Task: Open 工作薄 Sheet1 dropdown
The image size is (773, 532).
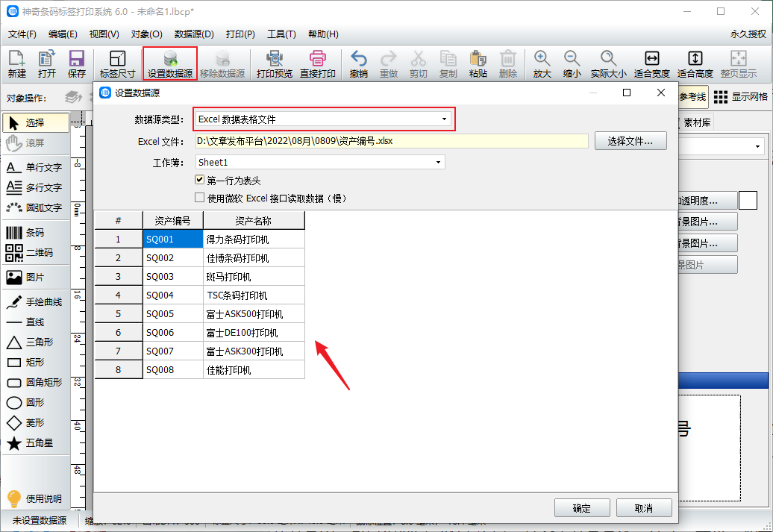Action: tap(320, 162)
